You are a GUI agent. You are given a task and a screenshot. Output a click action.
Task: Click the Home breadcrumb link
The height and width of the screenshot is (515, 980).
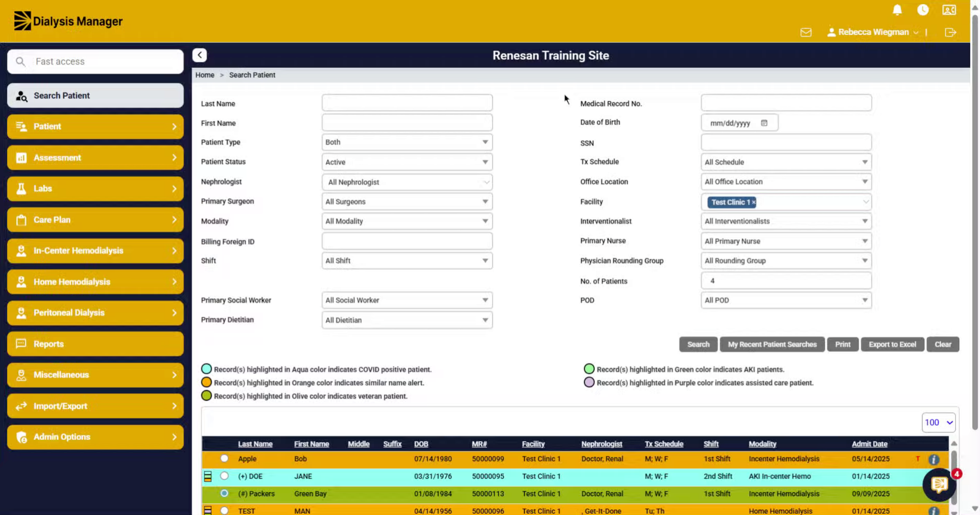(x=205, y=75)
